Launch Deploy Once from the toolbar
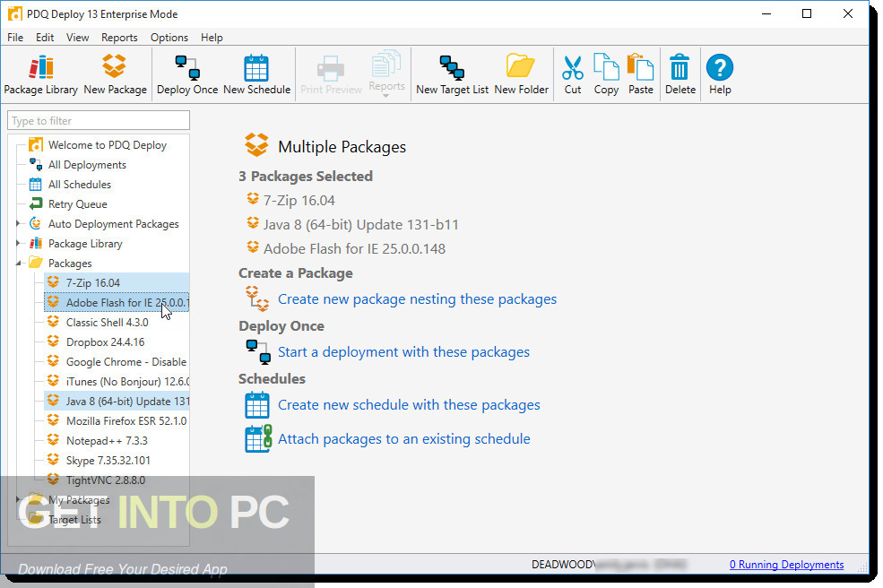883x588 pixels. [187, 74]
